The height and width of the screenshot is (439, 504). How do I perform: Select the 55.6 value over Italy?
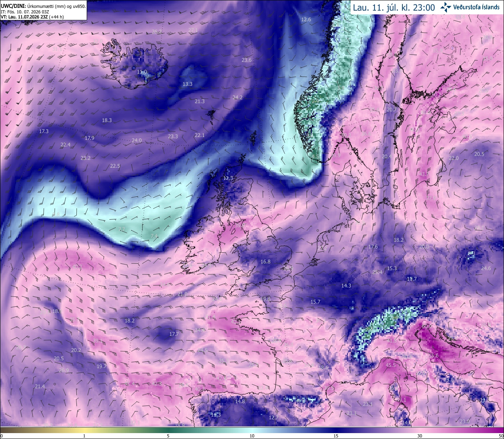point(434,356)
